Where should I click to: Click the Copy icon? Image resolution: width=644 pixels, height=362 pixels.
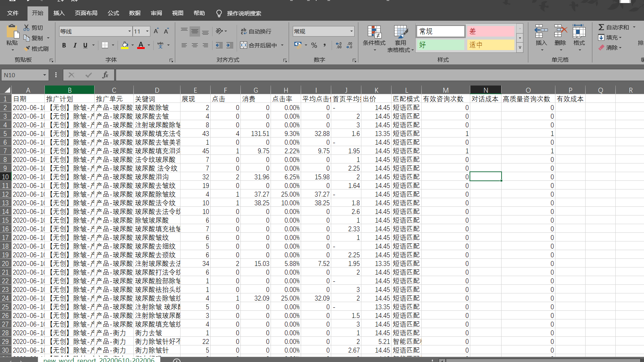(26, 38)
